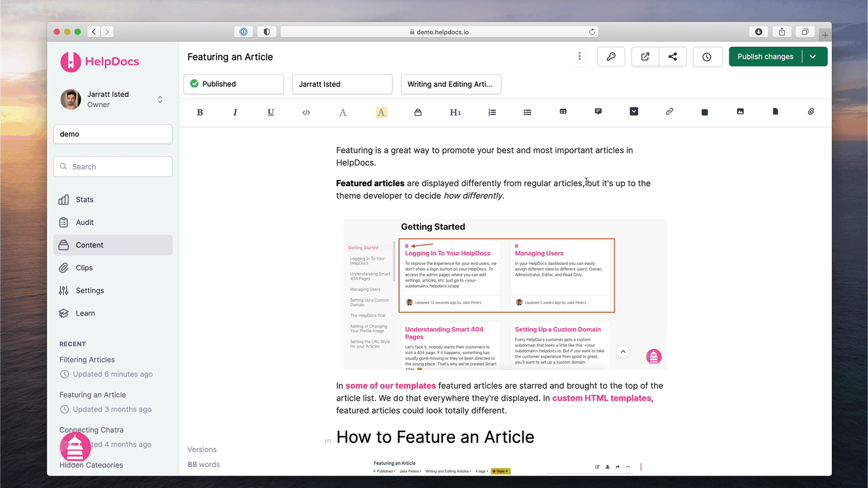Click the Getting Started screenshot image
The height and width of the screenshot is (488, 868).
coord(505,295)
